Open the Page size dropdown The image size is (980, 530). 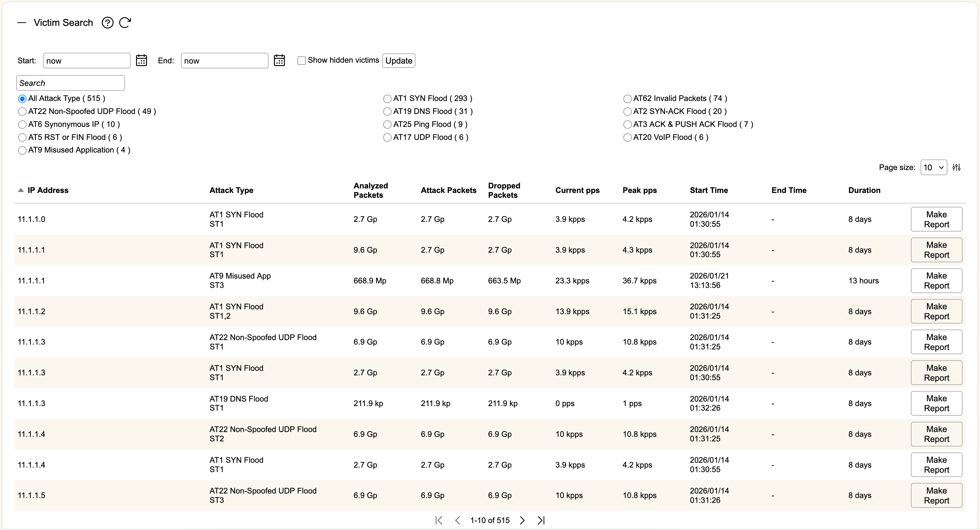pos(934,167)
